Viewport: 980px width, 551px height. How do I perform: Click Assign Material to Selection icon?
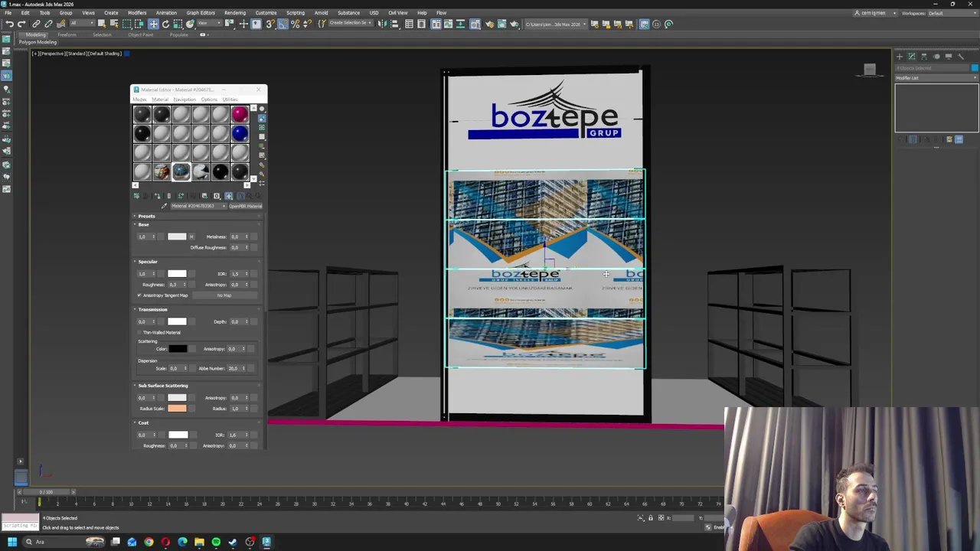point(158,196)
